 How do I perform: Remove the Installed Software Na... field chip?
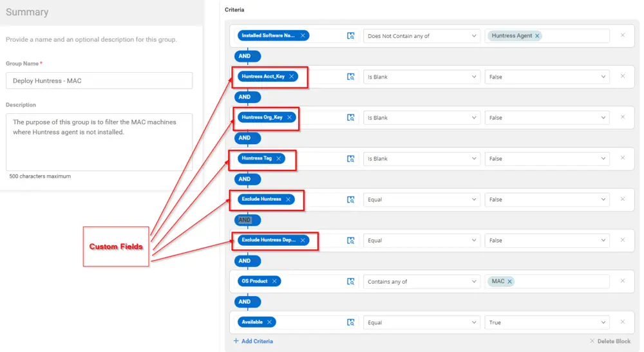pyautogui.click(x=303, y=35)
